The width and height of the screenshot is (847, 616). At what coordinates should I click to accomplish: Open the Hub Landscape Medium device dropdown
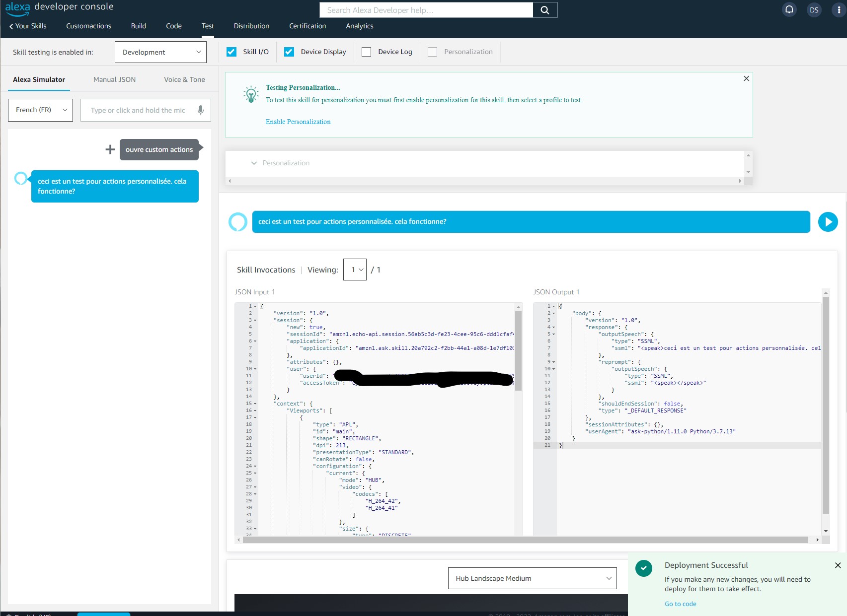[532, 578]
